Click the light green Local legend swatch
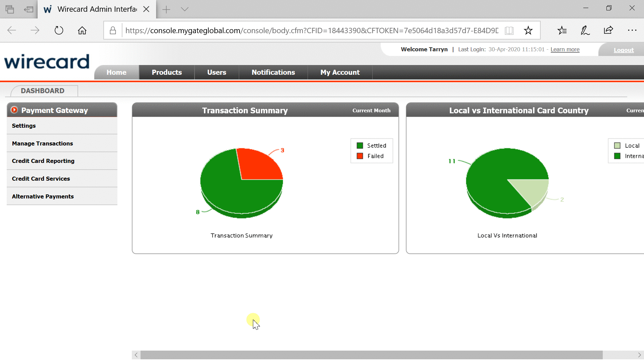Viewport: 644px width, 362px height. click(x=617, y=145)
